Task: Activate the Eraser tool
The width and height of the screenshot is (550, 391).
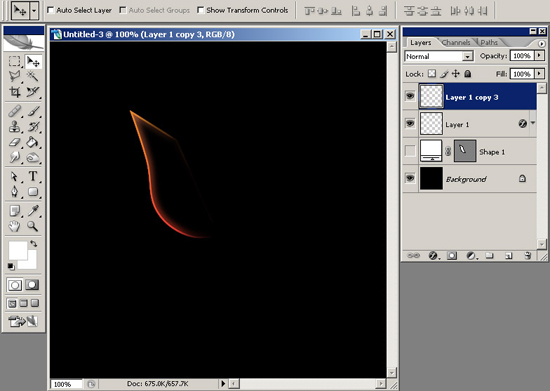Action: (x=14, y=142)
